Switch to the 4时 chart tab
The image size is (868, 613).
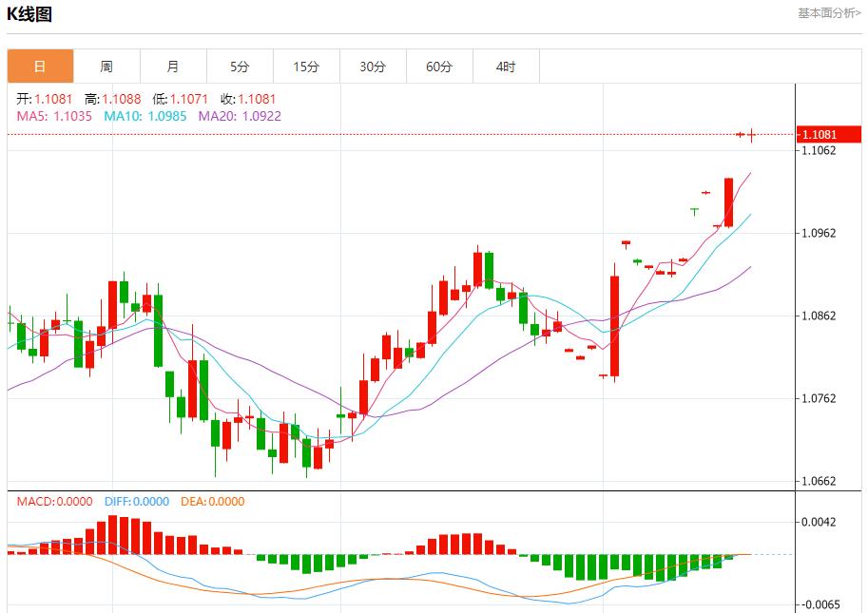tap(506, 67)
